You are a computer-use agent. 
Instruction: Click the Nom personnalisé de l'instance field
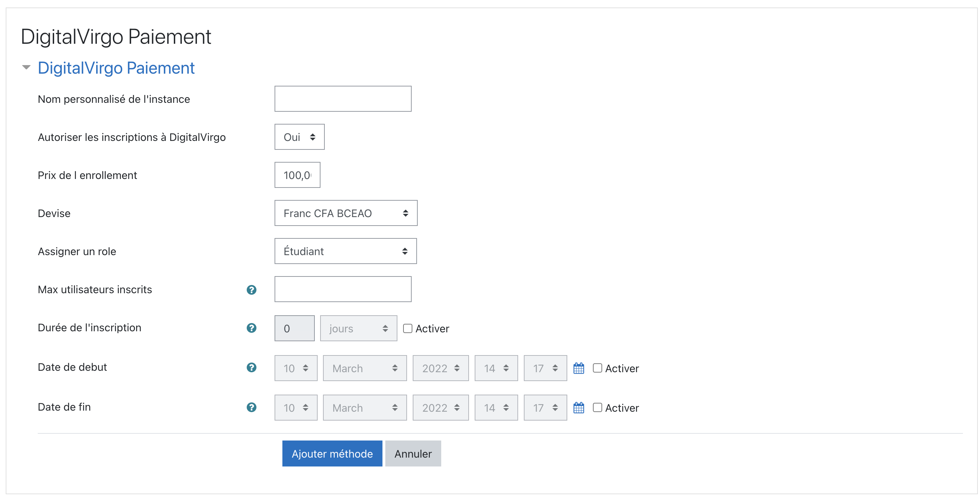[x=343, y=99]
